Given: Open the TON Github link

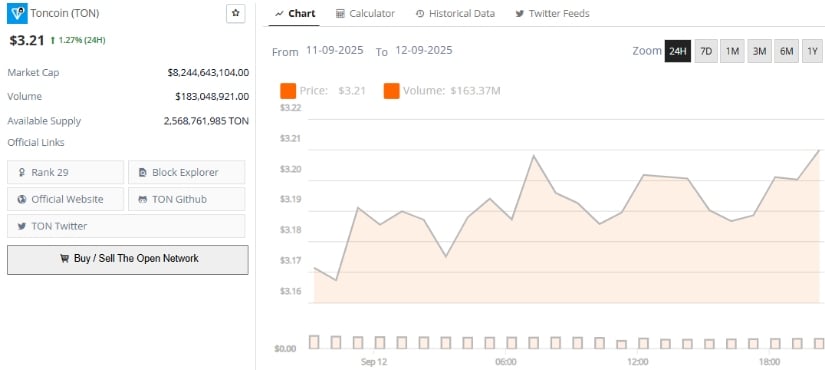Looking at the screenshot, I should (186, 199).
